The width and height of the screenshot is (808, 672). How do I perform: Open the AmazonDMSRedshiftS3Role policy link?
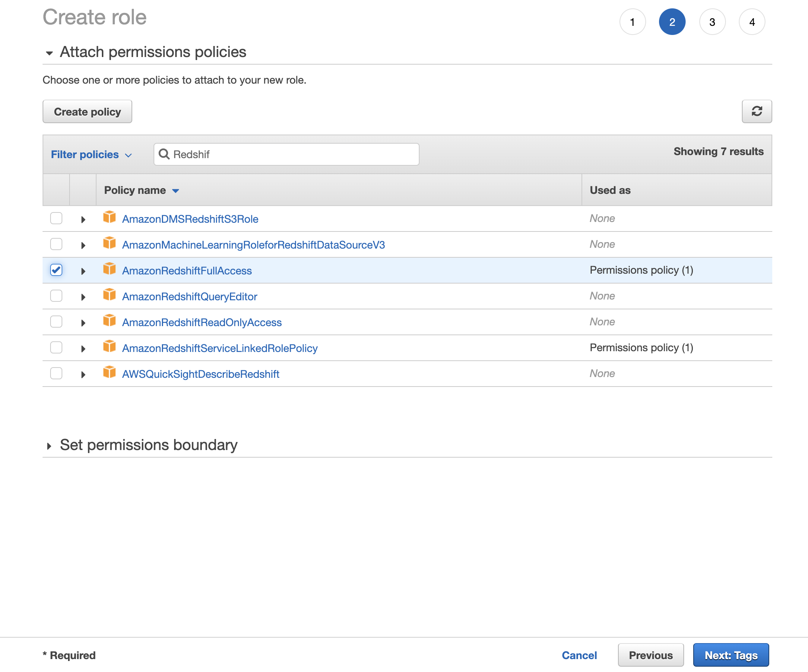(x=190, y=219)
